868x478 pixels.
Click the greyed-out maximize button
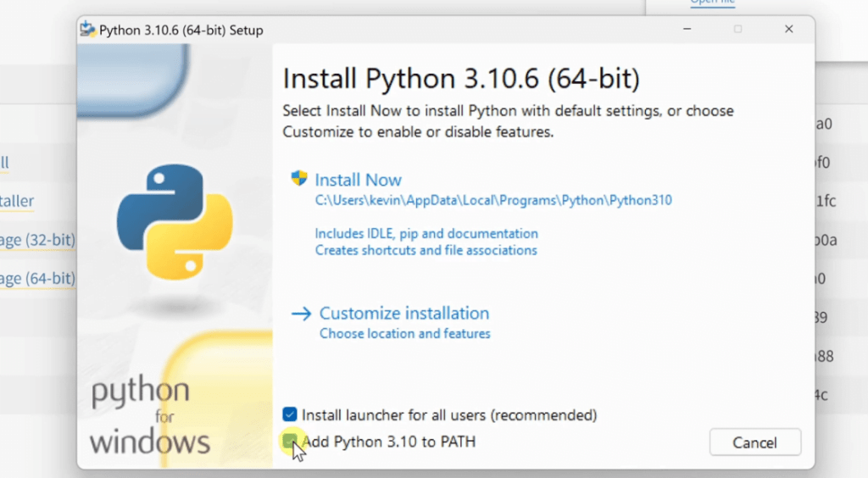pyautogui.click(x=737, y=30)
